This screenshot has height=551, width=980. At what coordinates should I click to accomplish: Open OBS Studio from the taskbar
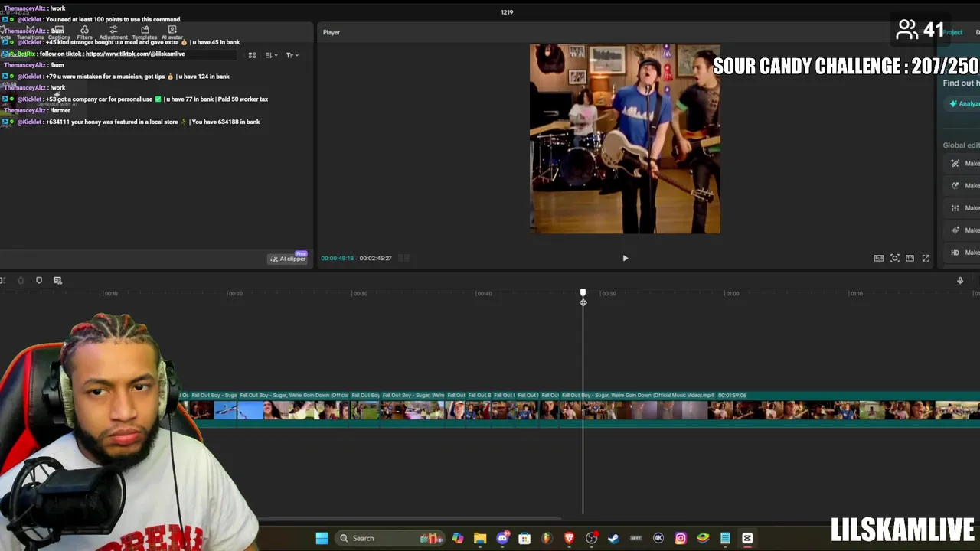(x=591, y=538)
